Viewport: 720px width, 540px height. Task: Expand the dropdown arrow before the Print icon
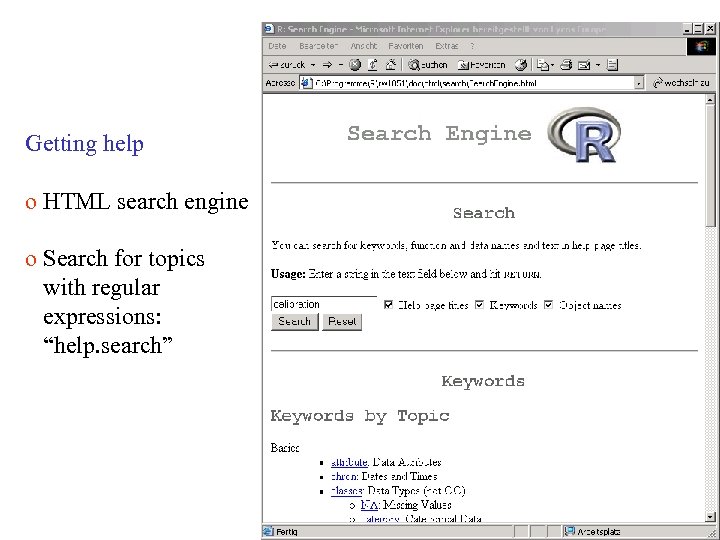552,65
